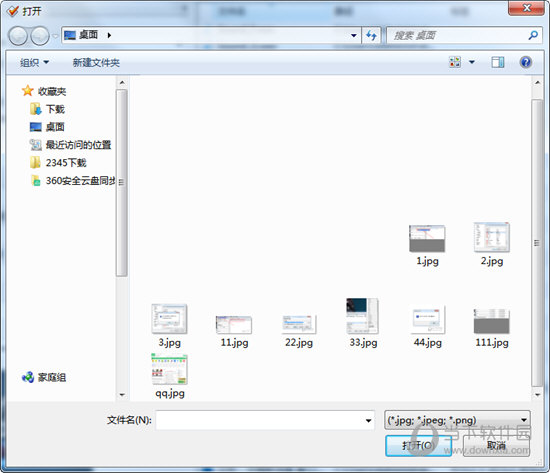Click the forward navigation arrow
The height and width of the screenshot is (473, 550).
click(x=40, y=36)
